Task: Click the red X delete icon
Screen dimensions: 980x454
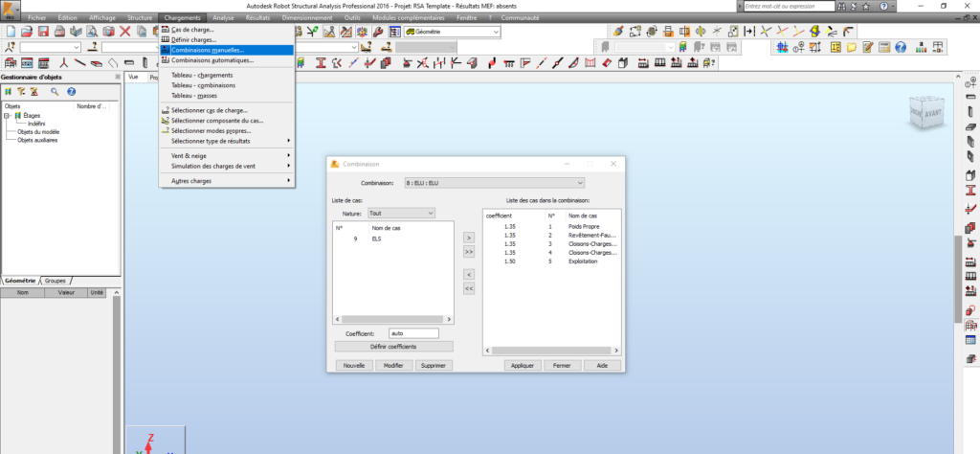Action: point(125,32)
